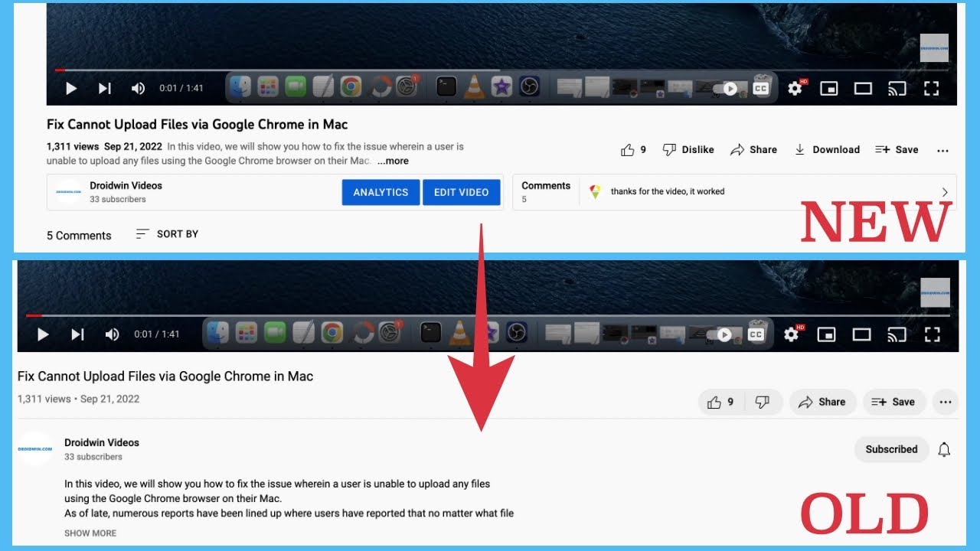Image resolution: width=980 pixels, height=551 pixels.
Task: Enable miniplayer in the NEW layout player
Action: click(829, 89)
